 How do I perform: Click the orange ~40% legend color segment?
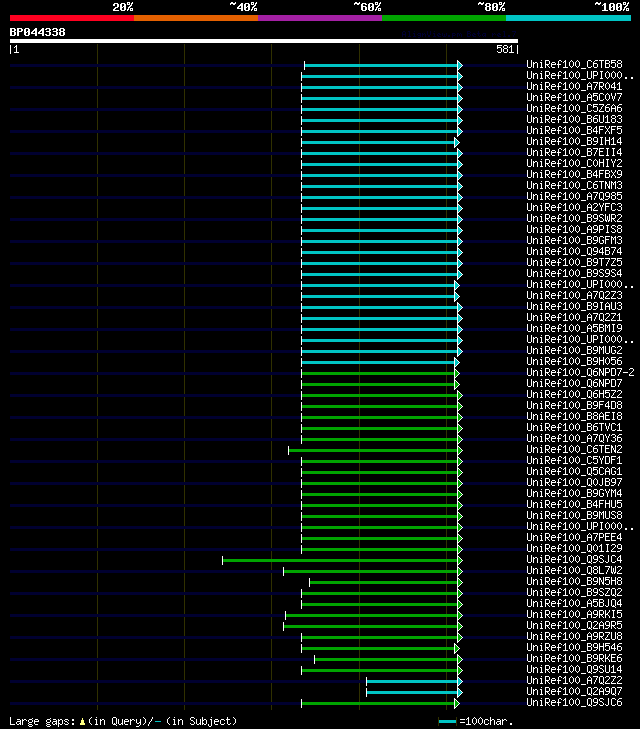[196, 18]
